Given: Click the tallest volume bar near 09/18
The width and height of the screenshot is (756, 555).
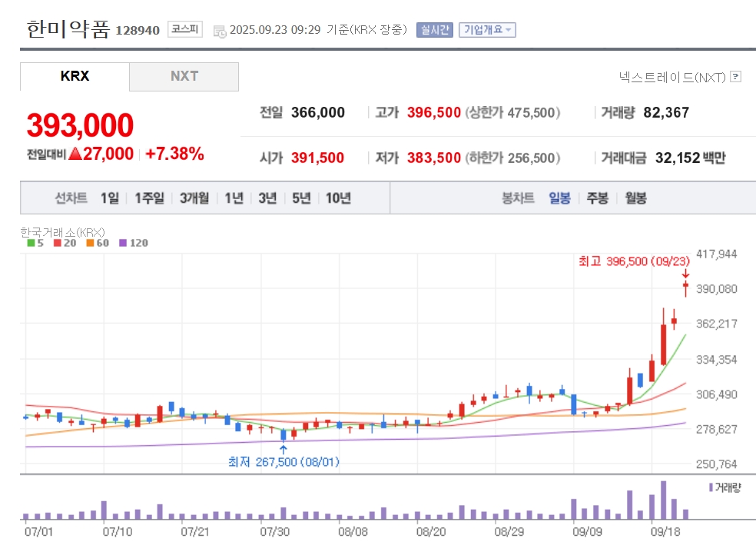Looking at the screenshot, I should pyautogui.click(x=664, y=500).
